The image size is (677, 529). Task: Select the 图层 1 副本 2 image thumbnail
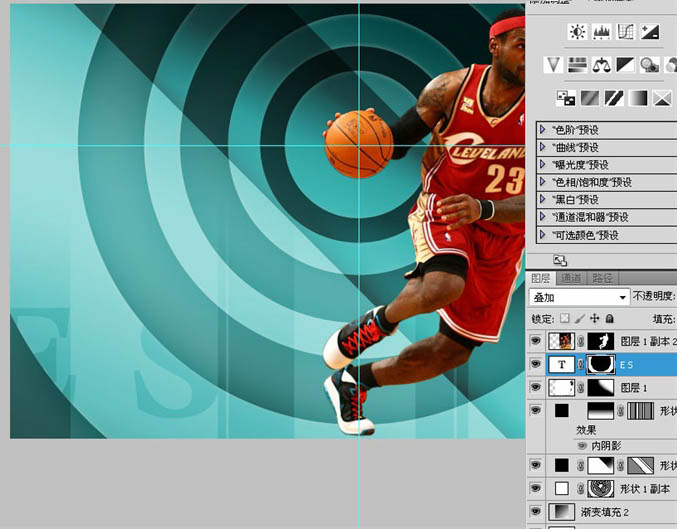pos(561,341)
